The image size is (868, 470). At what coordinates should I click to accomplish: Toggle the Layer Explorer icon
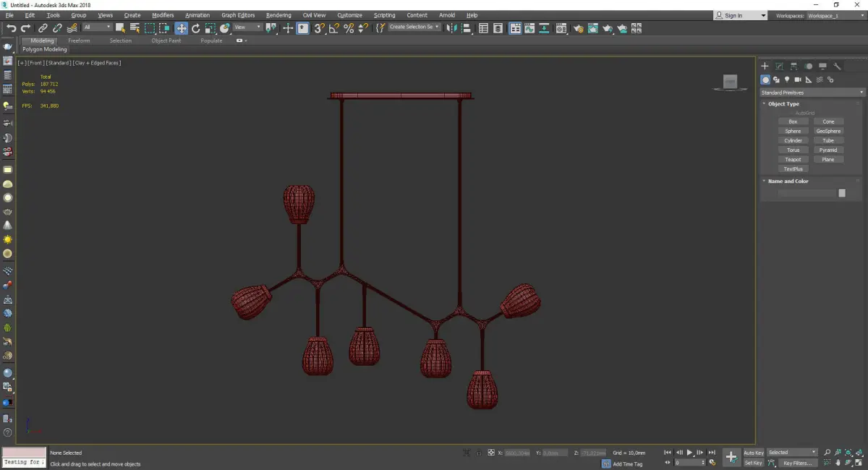pyautogui.click(x=498, y=28)
